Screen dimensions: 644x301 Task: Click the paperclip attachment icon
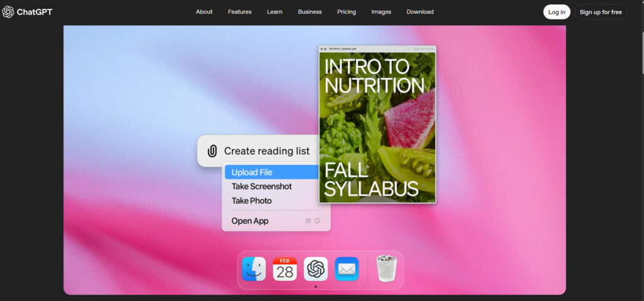point(212,151)
